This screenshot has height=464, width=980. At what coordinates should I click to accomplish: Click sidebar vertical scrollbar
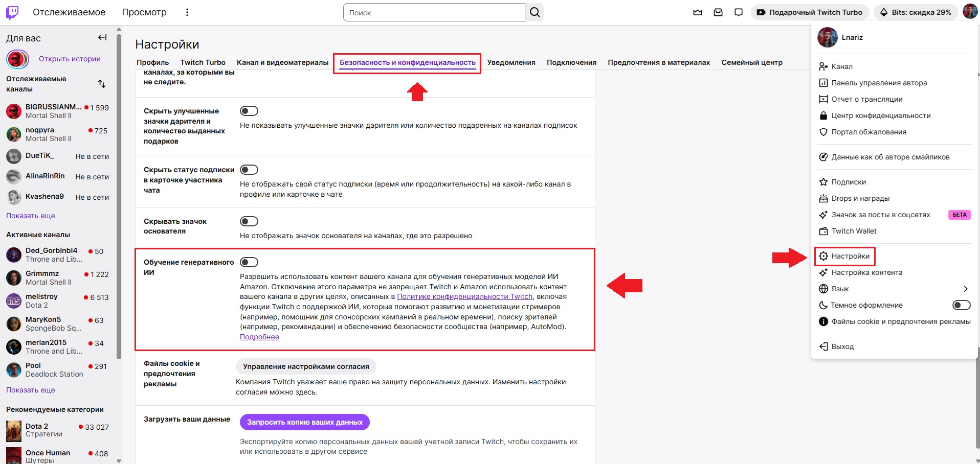(119, 197)
